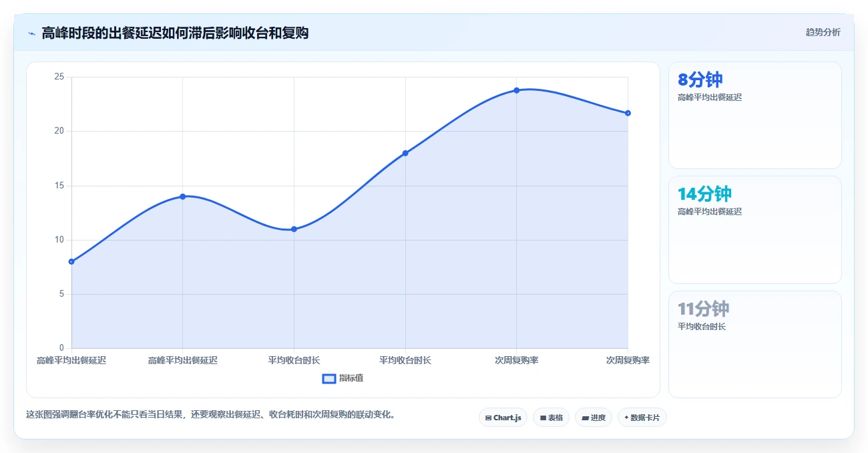
Task: Toggle the 指标值 legend label
Action: (x=351, y=378)
